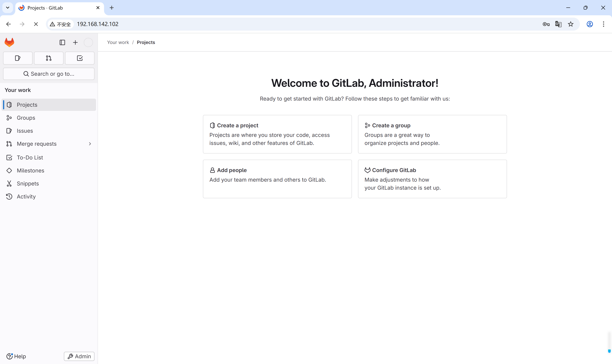Click the Help button
The height and width of the screenshot is (364, 612).
coord(16,356)
